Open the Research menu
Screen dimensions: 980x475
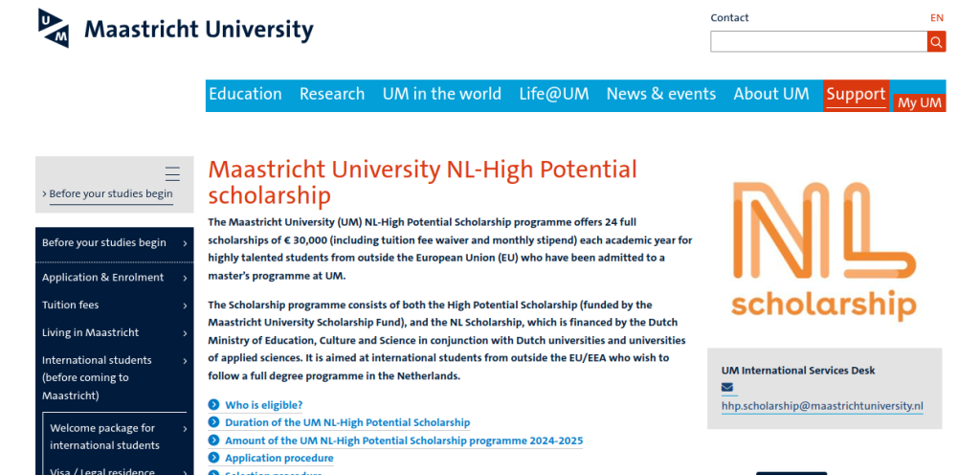tap(332, 94)
